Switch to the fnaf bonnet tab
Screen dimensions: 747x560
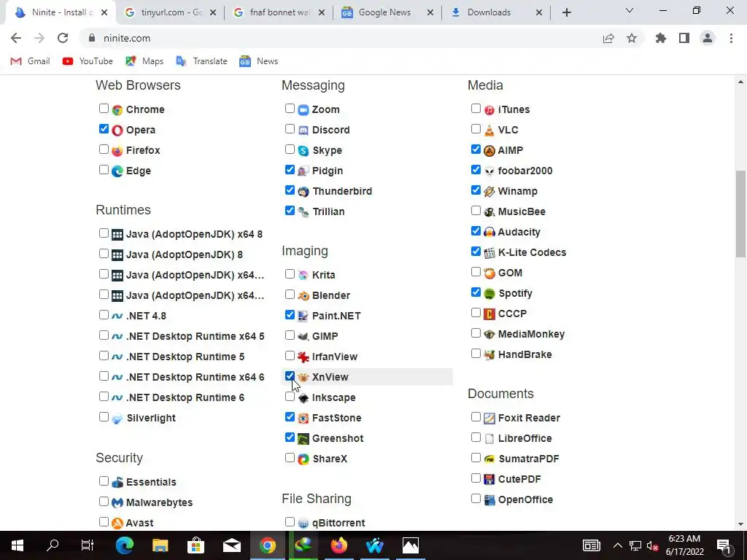pos(279,12)
